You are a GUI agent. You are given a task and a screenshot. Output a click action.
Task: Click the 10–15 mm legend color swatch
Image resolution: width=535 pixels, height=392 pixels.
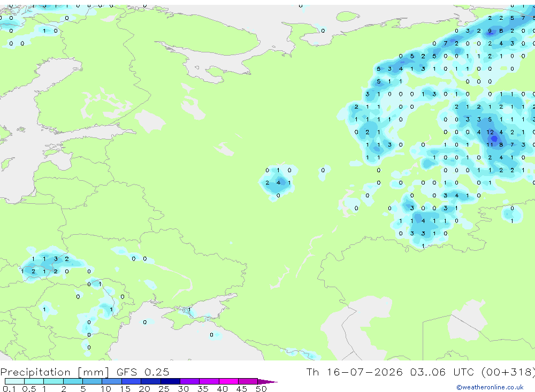112,381
